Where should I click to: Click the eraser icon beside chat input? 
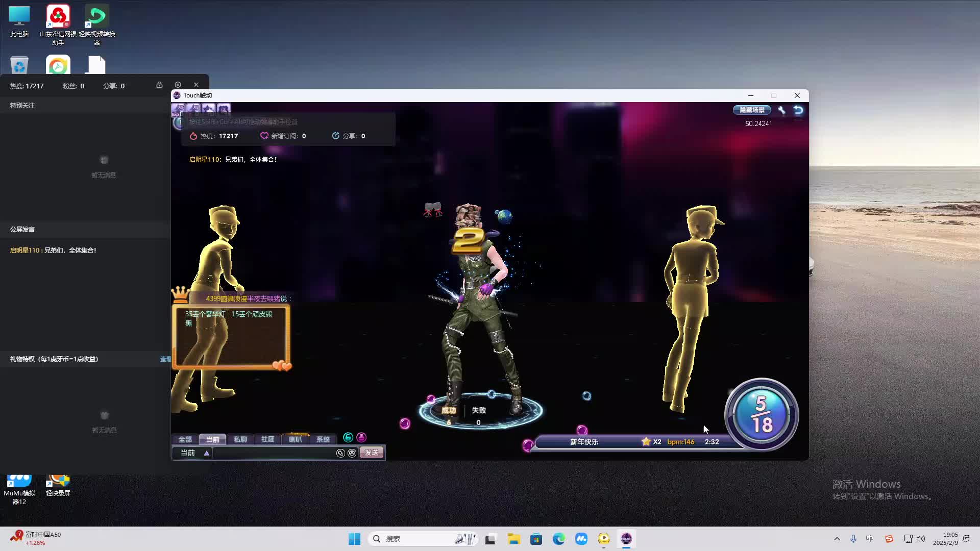tap(340, 453)
